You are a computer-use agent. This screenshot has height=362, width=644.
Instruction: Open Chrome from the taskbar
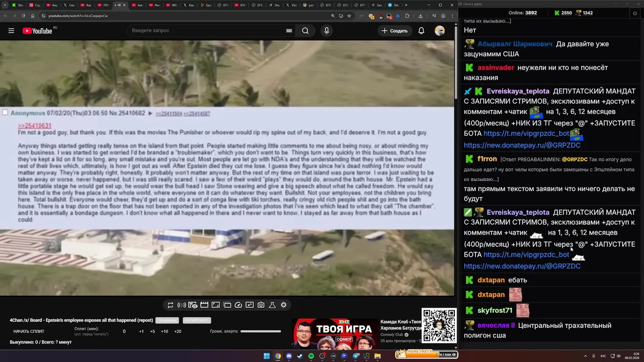click(x=278, y=356)
